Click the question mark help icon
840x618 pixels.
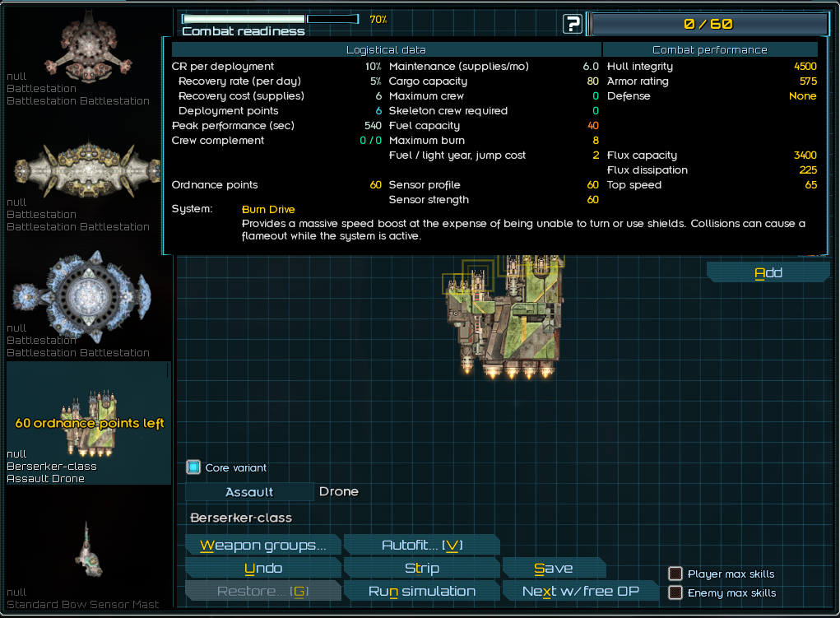coord(573,24)
